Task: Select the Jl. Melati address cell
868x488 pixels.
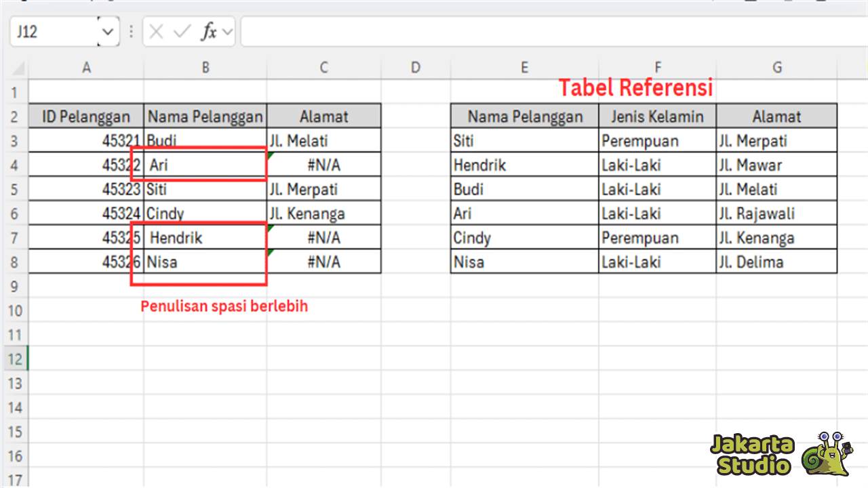Action: (x=324, y=140)
